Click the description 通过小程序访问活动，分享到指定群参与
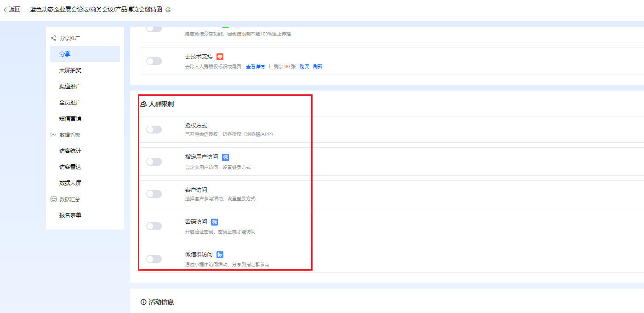This screenshot has width=644, height=313. [x=227, y=264]
